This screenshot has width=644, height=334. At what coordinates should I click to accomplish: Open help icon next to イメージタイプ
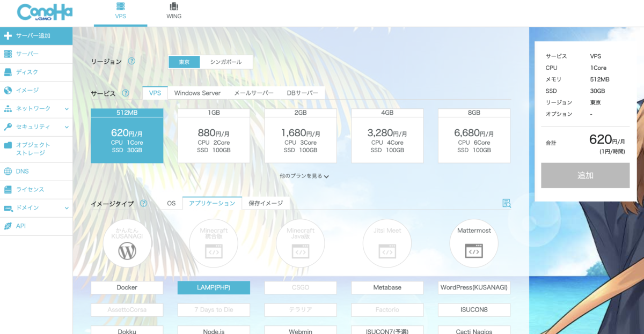143,203
